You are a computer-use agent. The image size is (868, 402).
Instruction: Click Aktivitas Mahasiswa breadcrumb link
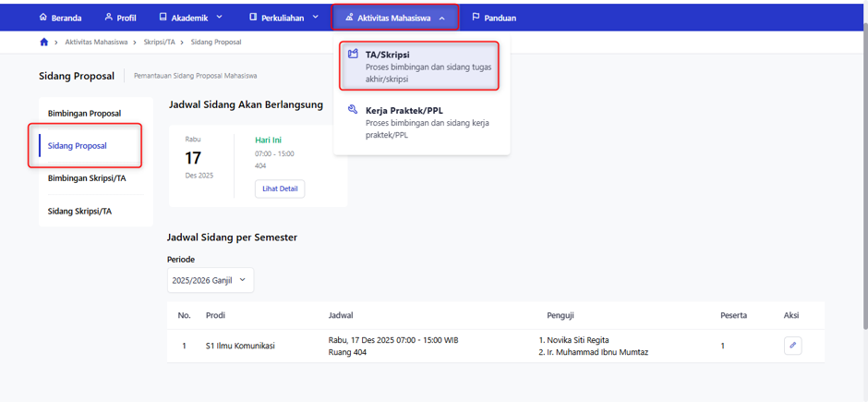(x=96, y=43)
